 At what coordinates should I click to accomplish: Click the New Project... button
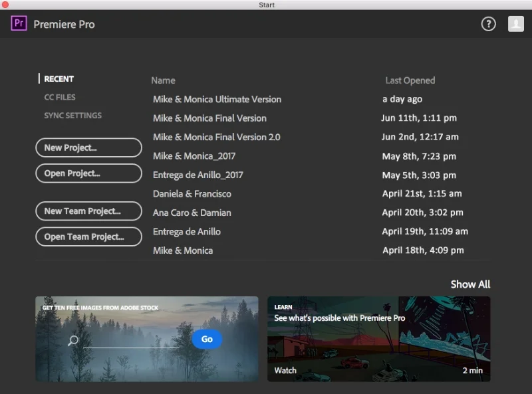pyautogui.click(x=88, y=148)
